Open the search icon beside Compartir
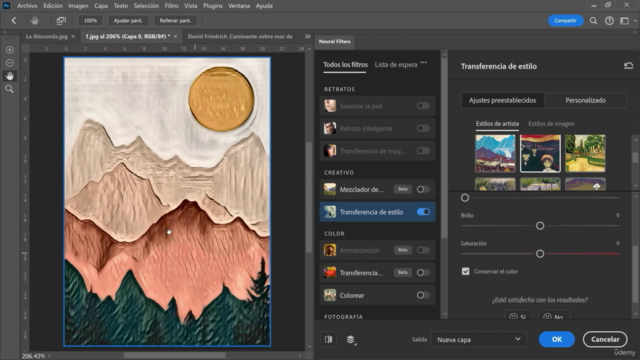The image size is (640, 360). pos(593,21)
